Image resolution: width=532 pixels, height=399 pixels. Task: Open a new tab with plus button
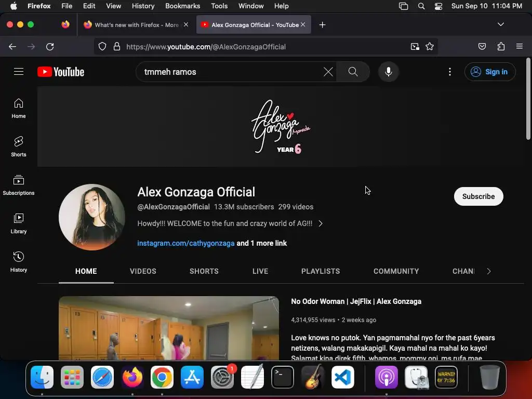point(322,25)
